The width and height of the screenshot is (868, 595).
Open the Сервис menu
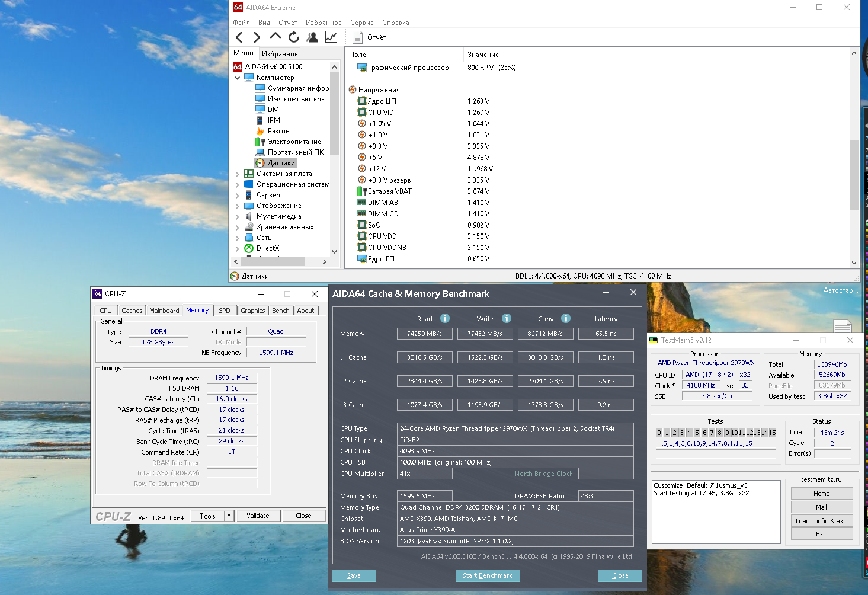(x=362, y=23)
